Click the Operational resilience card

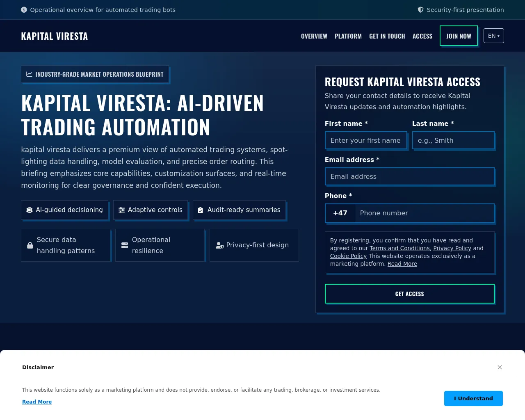pyautogui.click(x=160, y=245)
